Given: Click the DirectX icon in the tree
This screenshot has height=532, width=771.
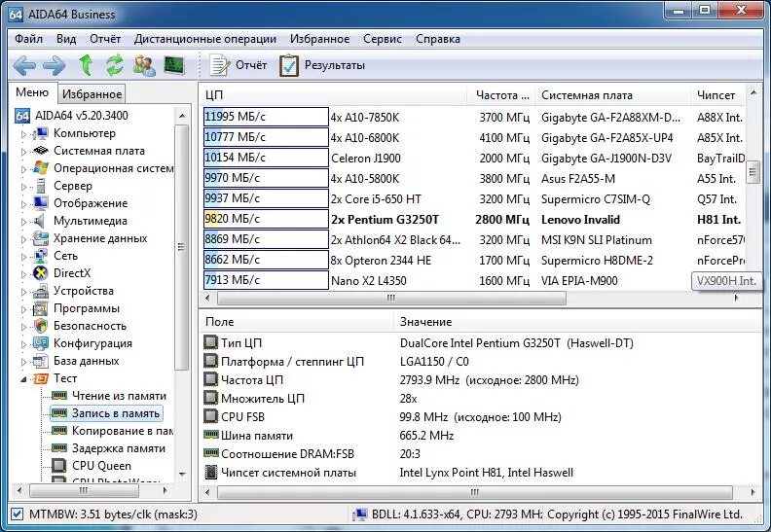Looking at the screenshot, I should (x=40, y=273).
